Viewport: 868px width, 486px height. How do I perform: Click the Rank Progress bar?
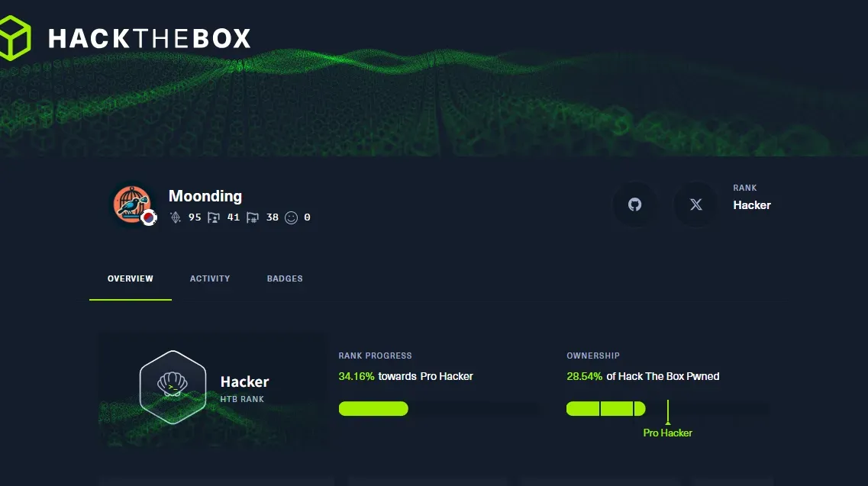click(437, 409)
